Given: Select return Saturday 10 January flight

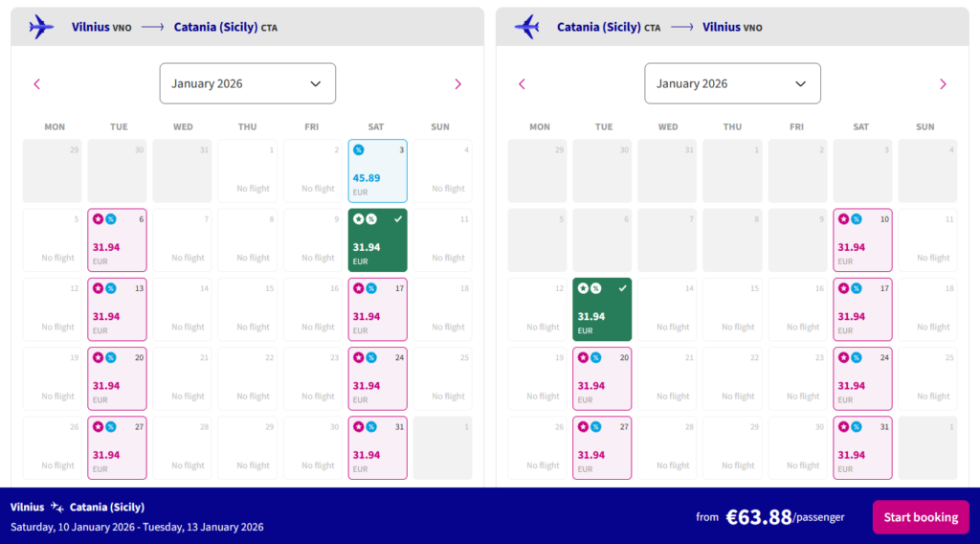Looking at the screenshot, I should 862,240.
